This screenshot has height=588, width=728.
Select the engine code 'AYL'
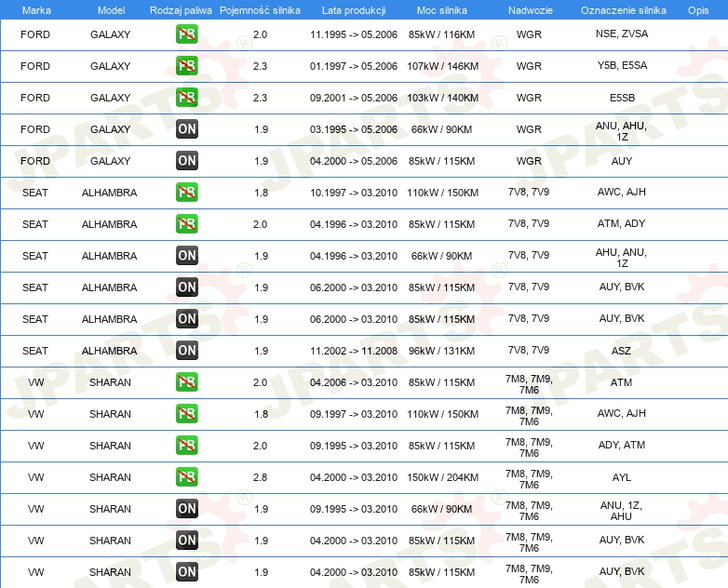pyautogui.click(x=621, y=477)
